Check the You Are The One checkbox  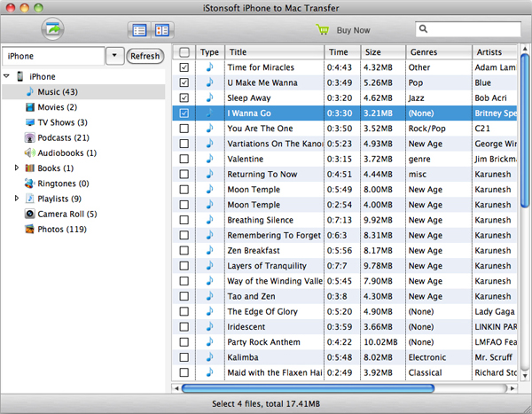click(184, 129)
